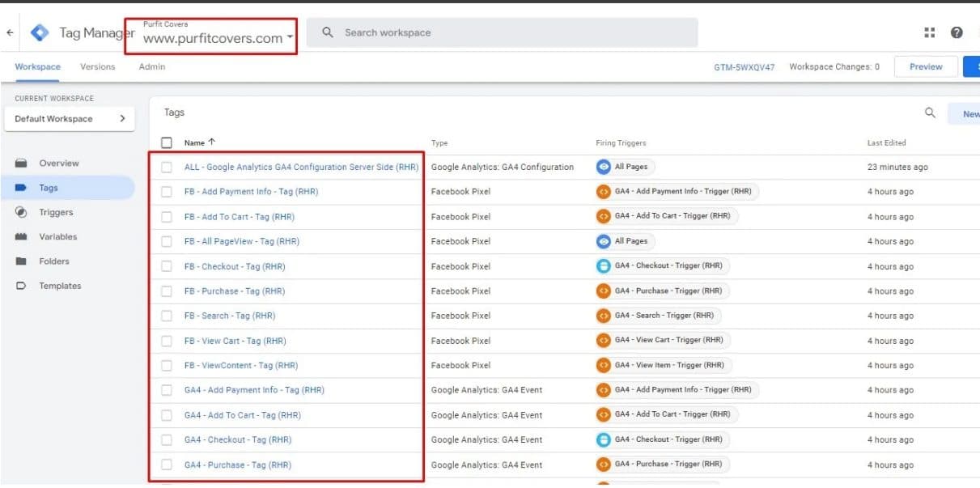Switch to the Versions tab
This screenshot has height=488, width=980.
[97, 66]
